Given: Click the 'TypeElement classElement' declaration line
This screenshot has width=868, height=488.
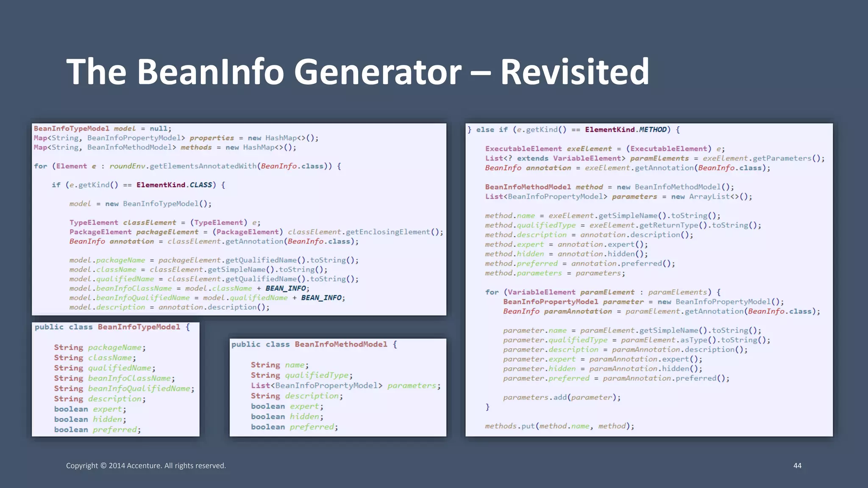Looking at the screenshot, I should [165, 222].
